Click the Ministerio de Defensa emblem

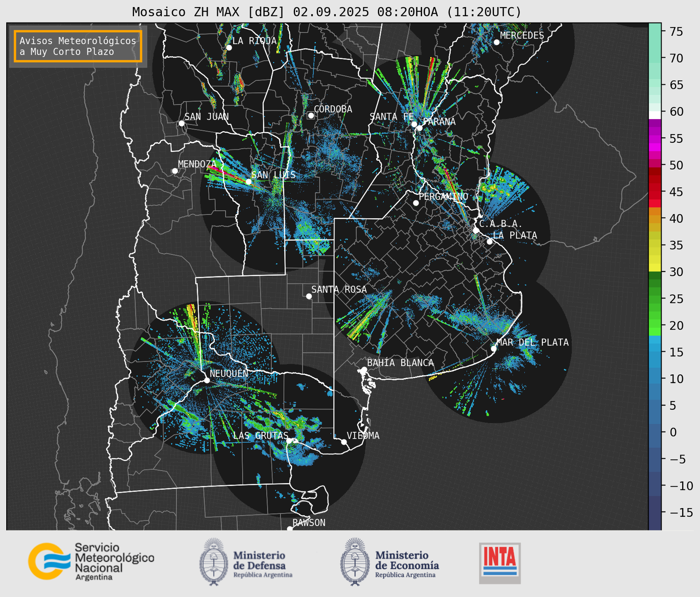[214, 562]
